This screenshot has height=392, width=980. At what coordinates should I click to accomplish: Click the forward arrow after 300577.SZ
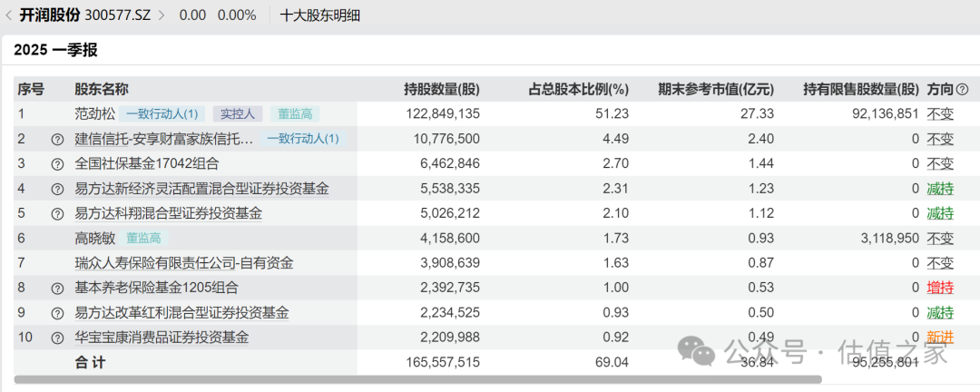tap(162, 15)
